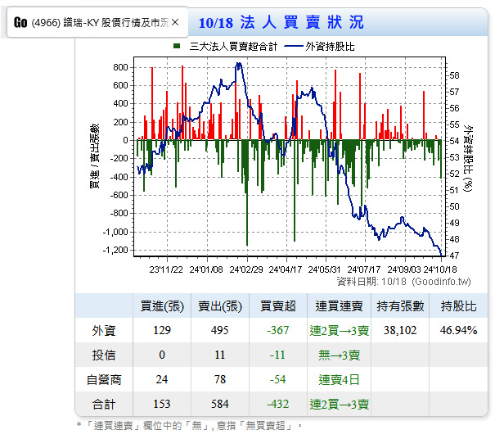Click the 三大法人買賣超合計 legend label
504x439 pixels.
(x=233, y=47)
